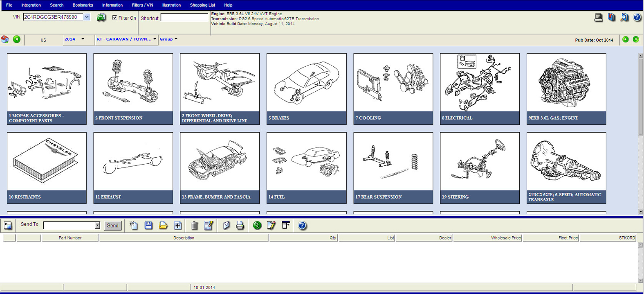Expand the VIN dropdown list
Viewport: 644px width, 294px height.
pyautogui.click(x=87, y=17)
